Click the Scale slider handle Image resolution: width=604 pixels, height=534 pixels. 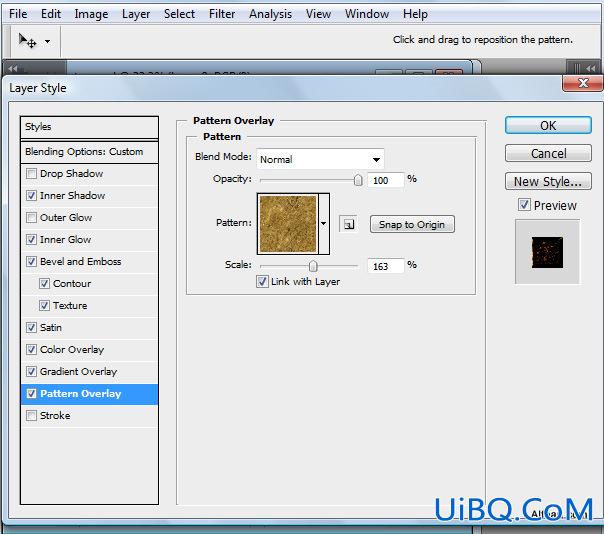pos(313,266)
